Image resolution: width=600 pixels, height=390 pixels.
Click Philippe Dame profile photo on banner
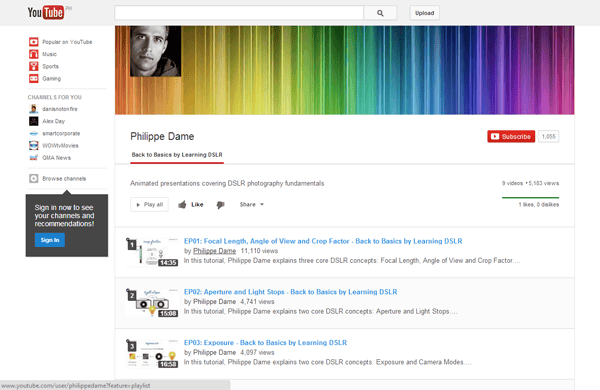coord(155,51)
